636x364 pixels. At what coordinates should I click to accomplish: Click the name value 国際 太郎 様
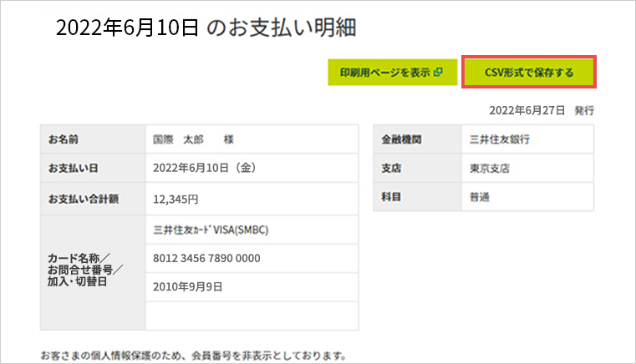pyautogui.click(x=194, y=139)
